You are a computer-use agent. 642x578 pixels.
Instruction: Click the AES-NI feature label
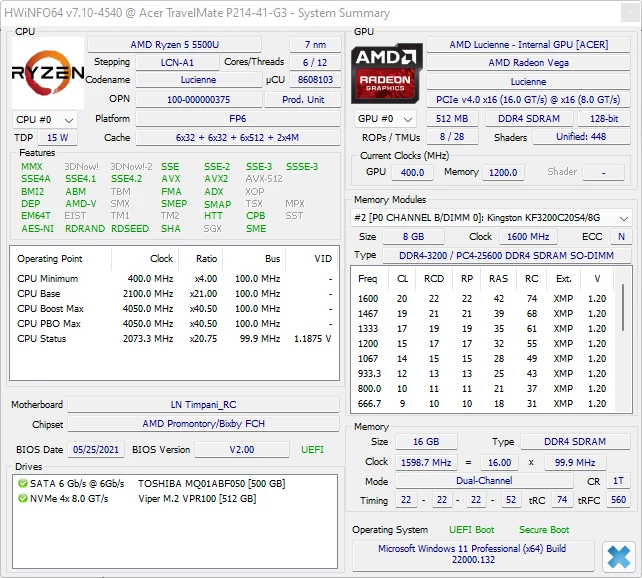37,228
